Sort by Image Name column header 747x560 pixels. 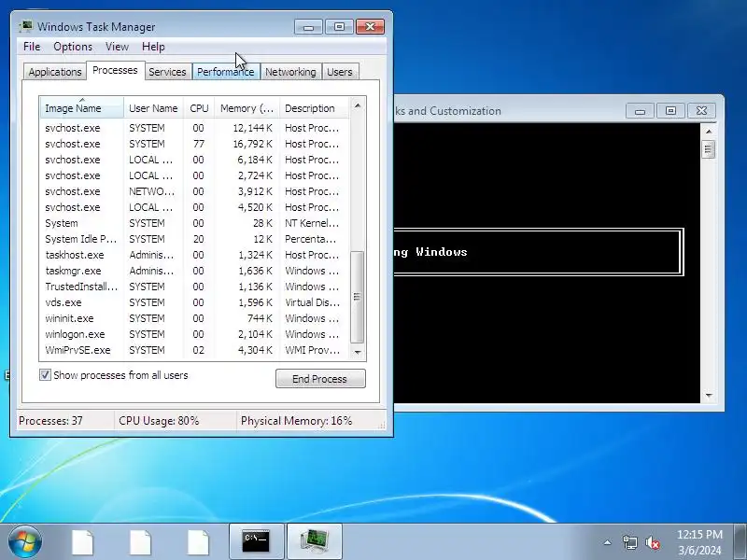(82, 108)
